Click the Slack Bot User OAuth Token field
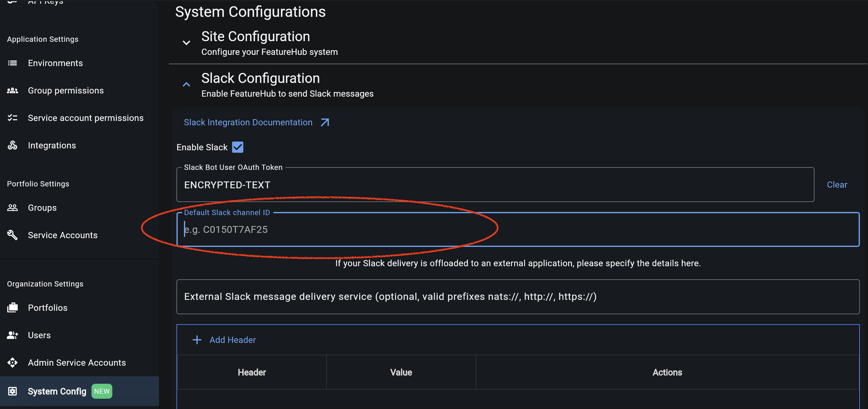 495,185
